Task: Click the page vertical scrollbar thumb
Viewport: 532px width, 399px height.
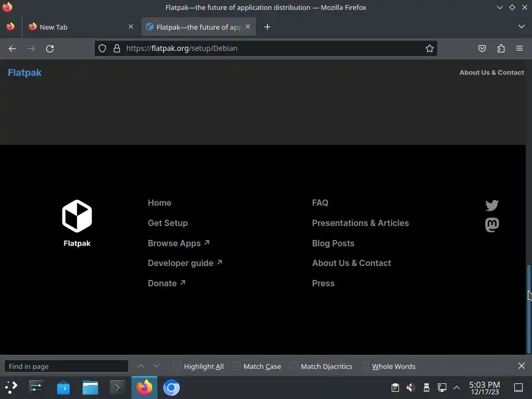Action: coord(528,309)
